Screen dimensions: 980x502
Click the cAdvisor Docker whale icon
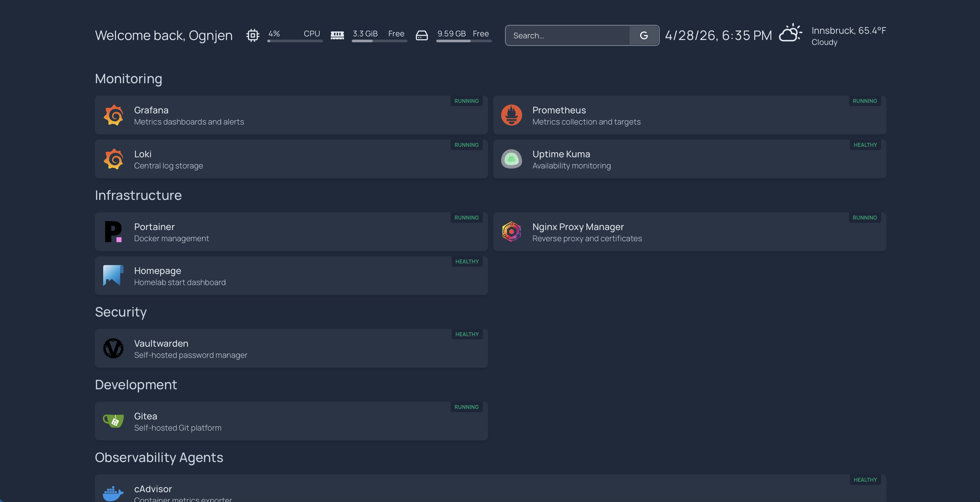pyautogui.click(x=113, y=493)
